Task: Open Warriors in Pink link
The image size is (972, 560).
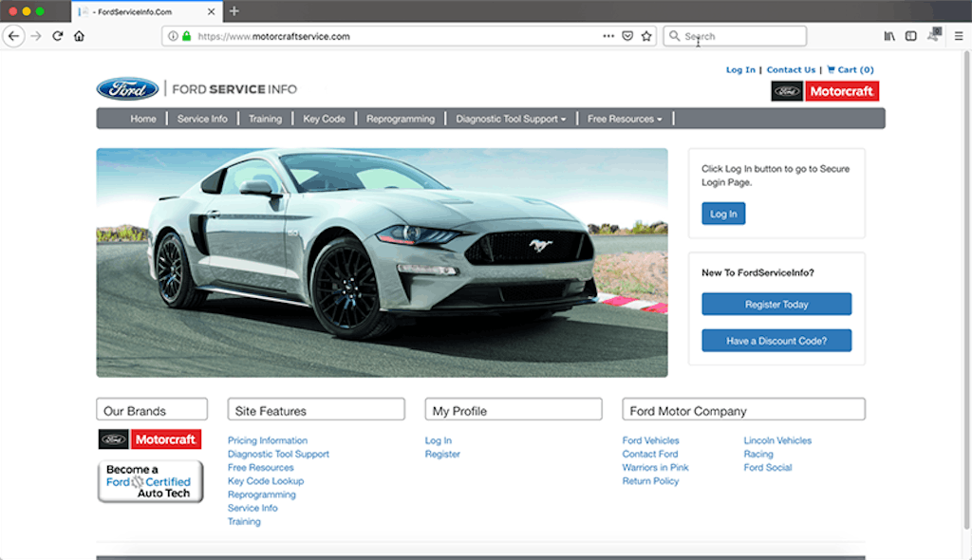Action: [x=655, y=468]
